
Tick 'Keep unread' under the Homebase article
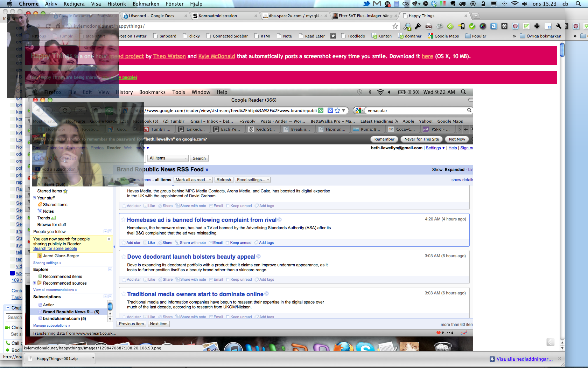(227, 243)
